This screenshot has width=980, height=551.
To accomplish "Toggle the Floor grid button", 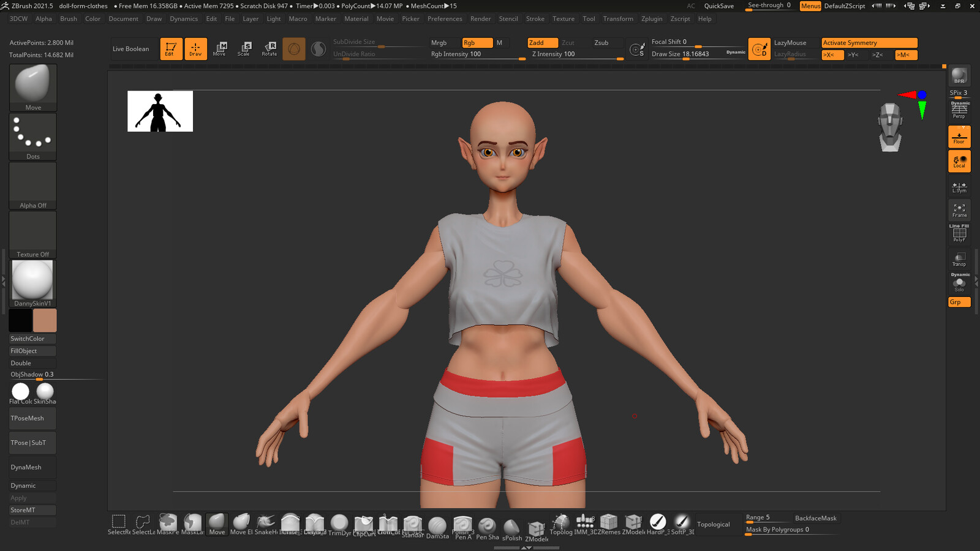I will point(959,137).
